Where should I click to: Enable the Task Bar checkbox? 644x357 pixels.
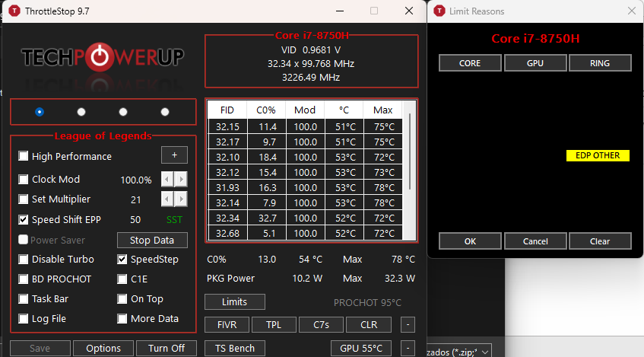tap(24, 298)
